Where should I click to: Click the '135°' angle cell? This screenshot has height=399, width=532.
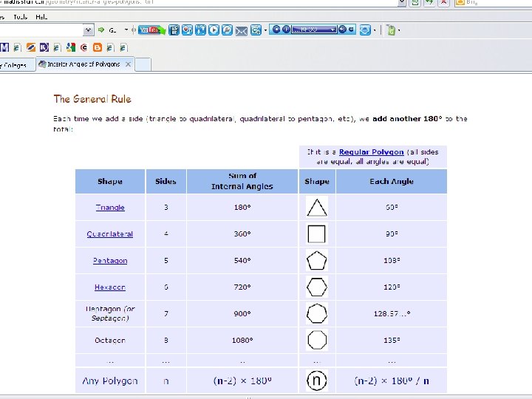coord(392,340)
